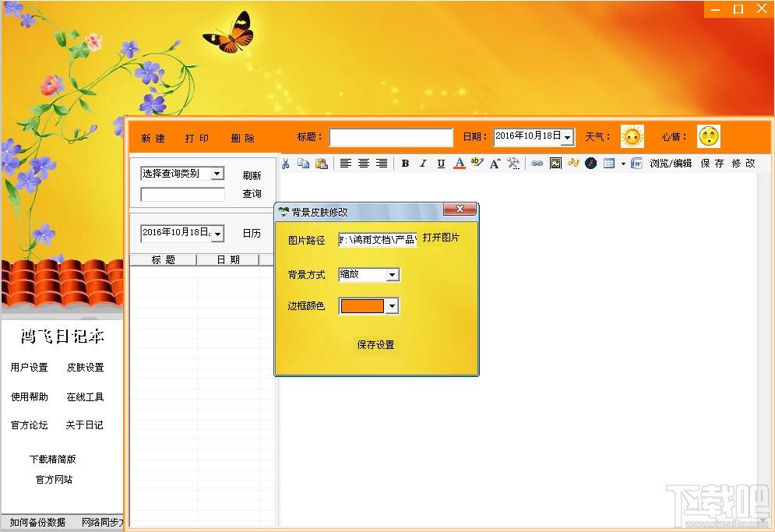Toggle underline formatting
775x532 pixels.
pyautogui.click(x=441, y=163)
